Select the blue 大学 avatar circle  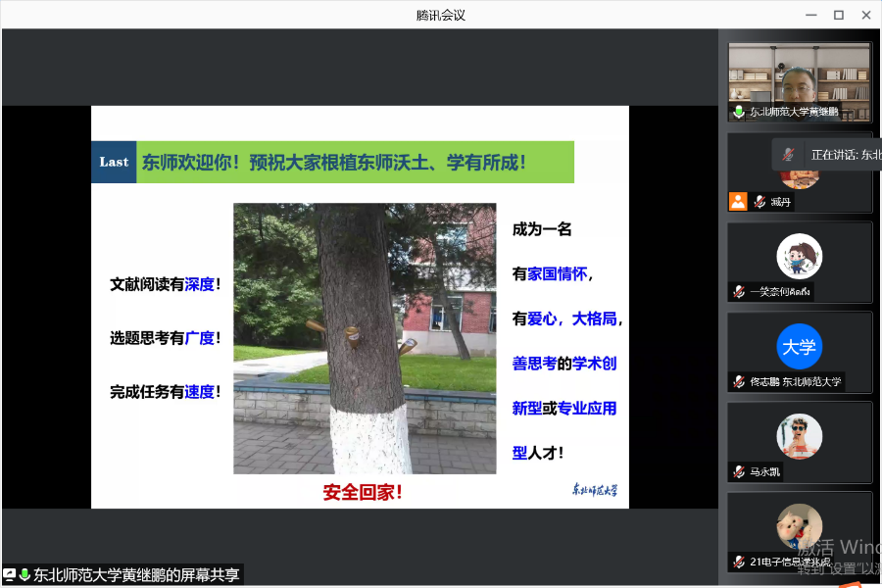pyautogui.click(x=799, y=346)
